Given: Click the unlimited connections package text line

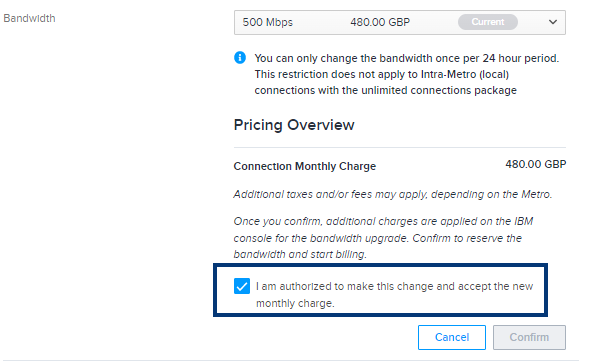Looking at the screenshot, I should tap(386, 90).
